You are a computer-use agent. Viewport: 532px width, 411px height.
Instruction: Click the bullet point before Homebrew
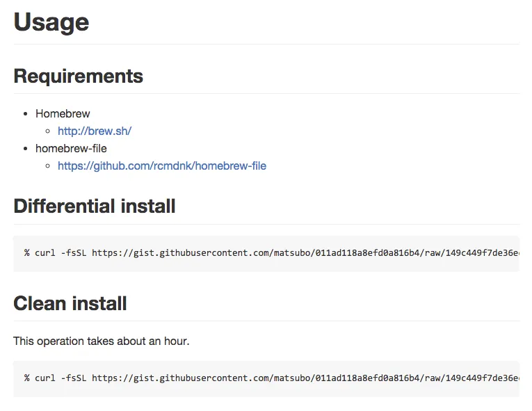26,113
